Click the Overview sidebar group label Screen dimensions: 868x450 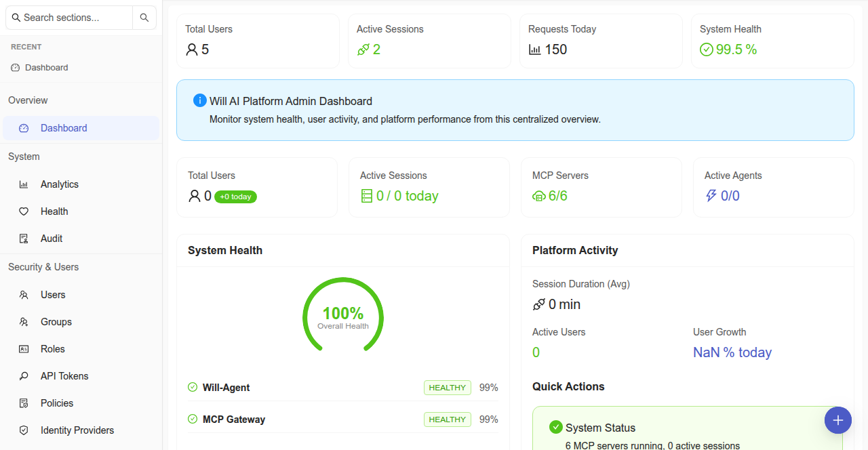[28, 100]
